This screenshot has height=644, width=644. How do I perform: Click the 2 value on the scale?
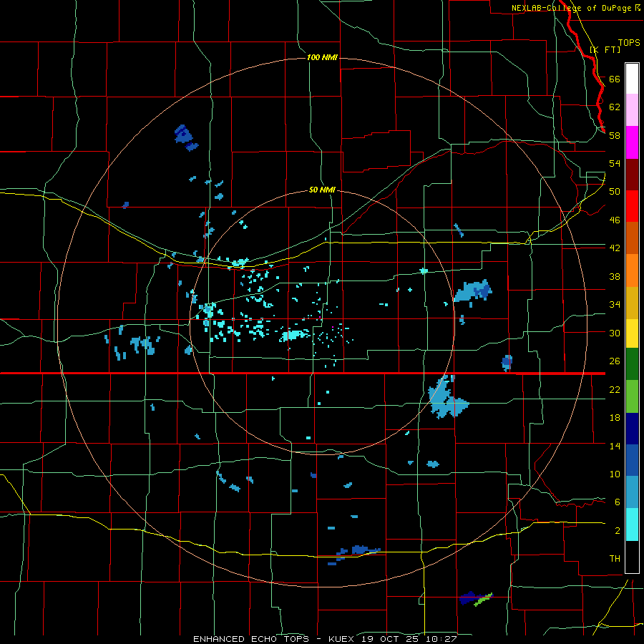point(618,530)
